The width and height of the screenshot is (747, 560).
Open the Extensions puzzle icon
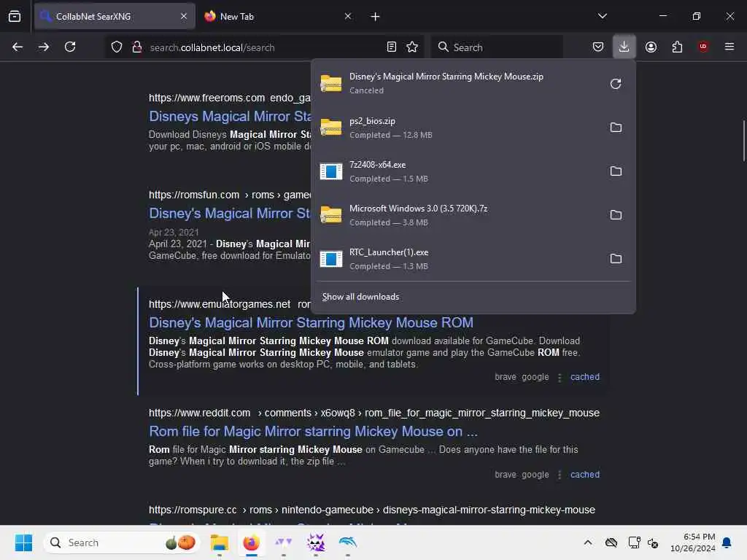[677, 47]
